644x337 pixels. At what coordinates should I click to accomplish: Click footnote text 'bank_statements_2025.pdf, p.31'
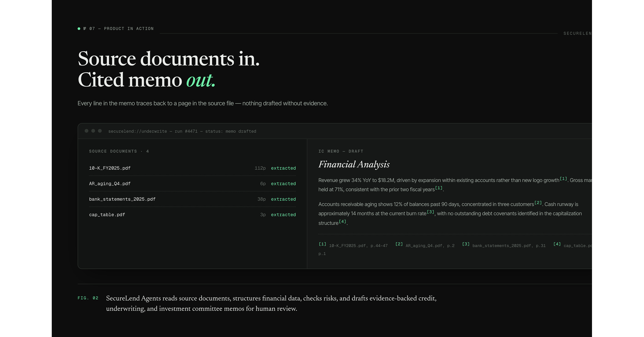[509, 246]
